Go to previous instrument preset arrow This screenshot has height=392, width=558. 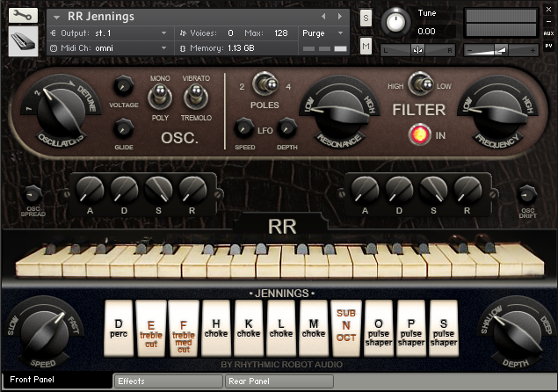click(323, 17)
